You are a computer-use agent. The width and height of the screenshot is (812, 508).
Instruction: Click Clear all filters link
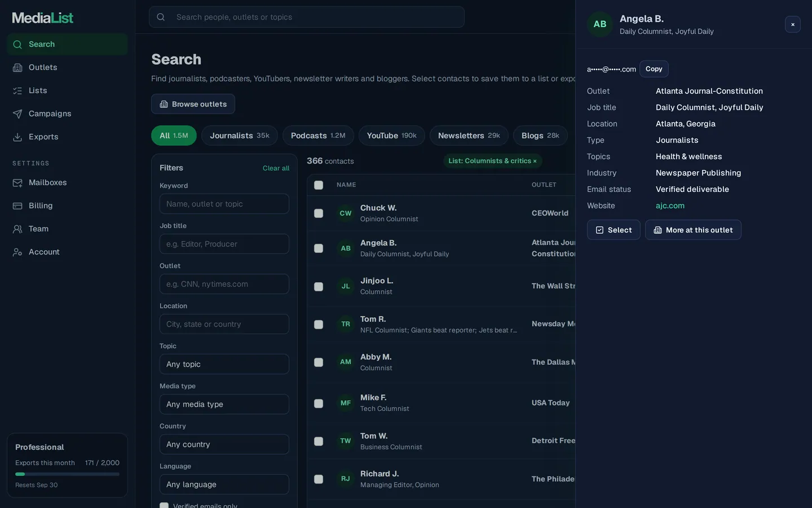pyautogui.click(x=276, y=168)
